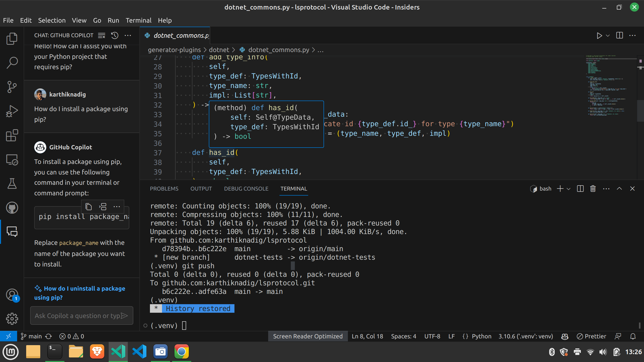Run the dotnet_commons.py file

599,35
